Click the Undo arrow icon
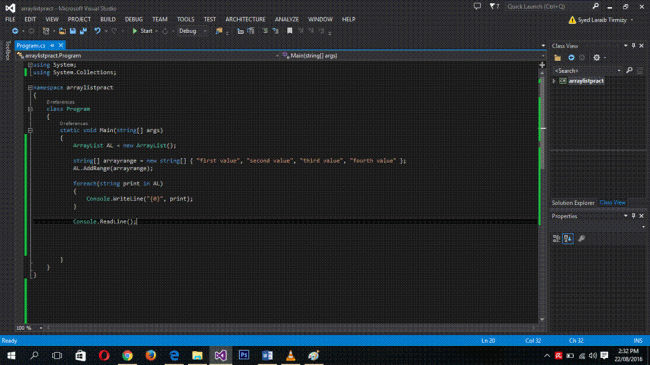 [x=97, y=31]
